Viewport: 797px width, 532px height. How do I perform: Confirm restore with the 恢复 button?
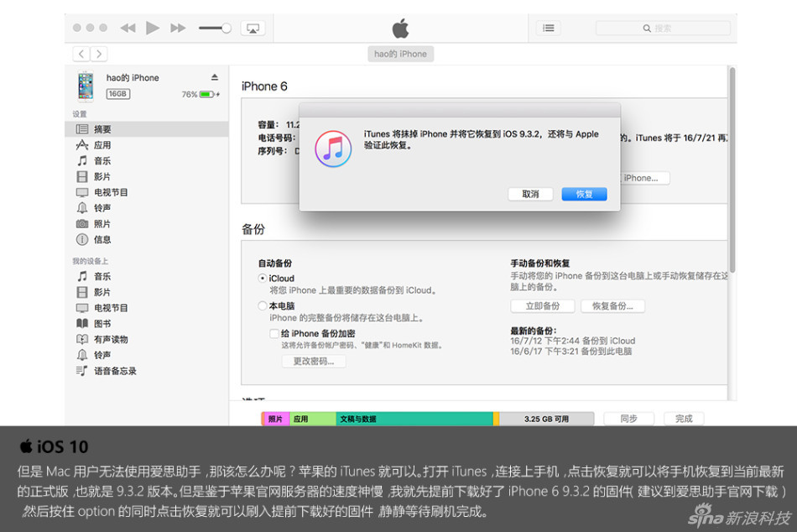(x=584, y=194)
